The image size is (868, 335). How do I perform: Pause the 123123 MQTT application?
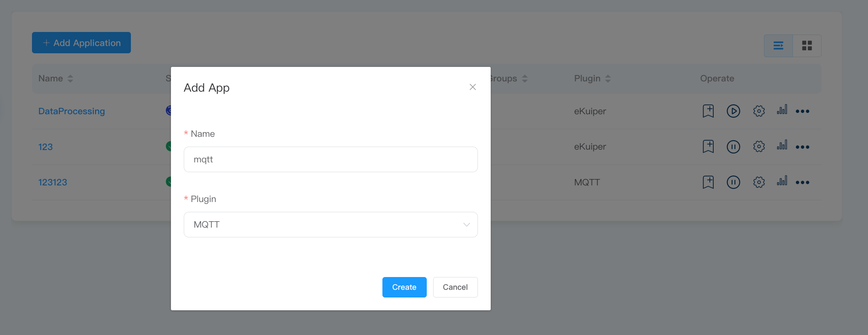click(733, 182)
